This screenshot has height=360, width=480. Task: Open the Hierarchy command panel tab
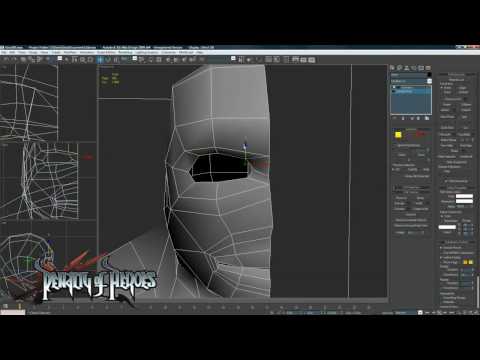point(407,68)
